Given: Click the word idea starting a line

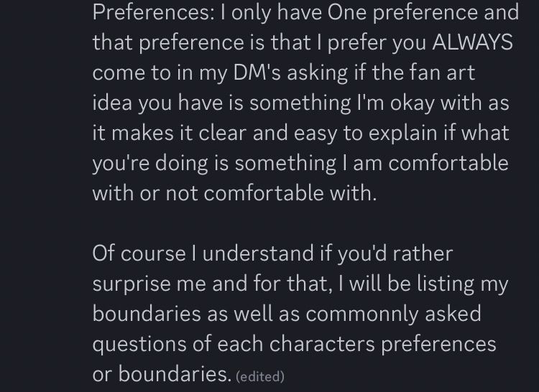Looking at the screenshot, I should [x=112, y=103].
